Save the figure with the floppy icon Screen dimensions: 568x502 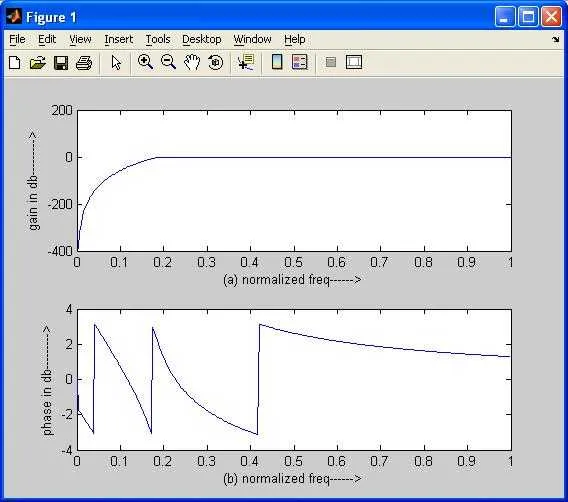click(x=61, y=63)
